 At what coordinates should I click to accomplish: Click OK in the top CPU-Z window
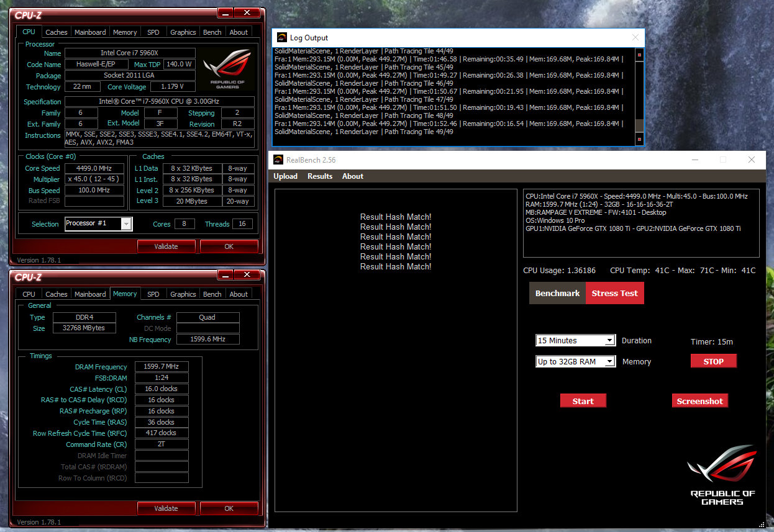tap(229, 246)
